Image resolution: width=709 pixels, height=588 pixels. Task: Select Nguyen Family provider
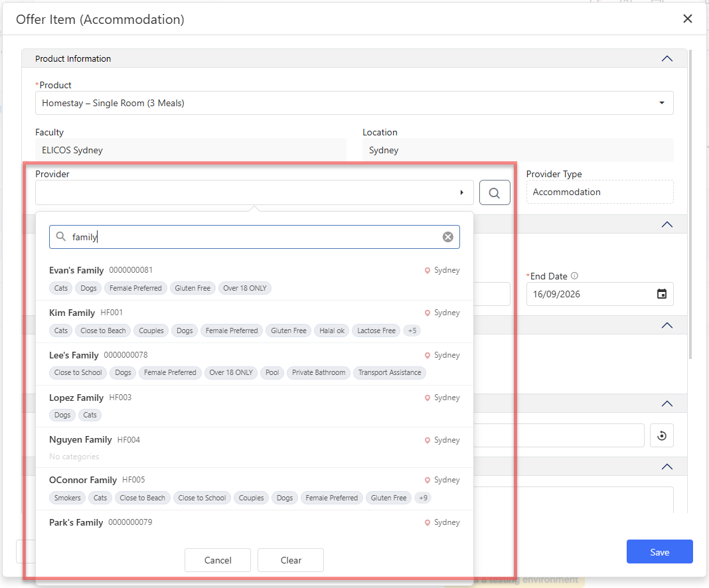[x=254, y=447]
